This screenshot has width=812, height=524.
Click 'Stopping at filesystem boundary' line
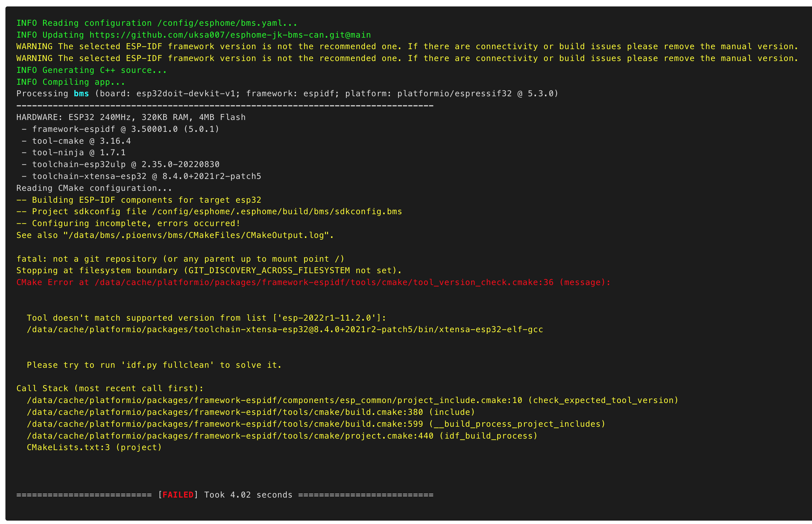pos(209,270)
